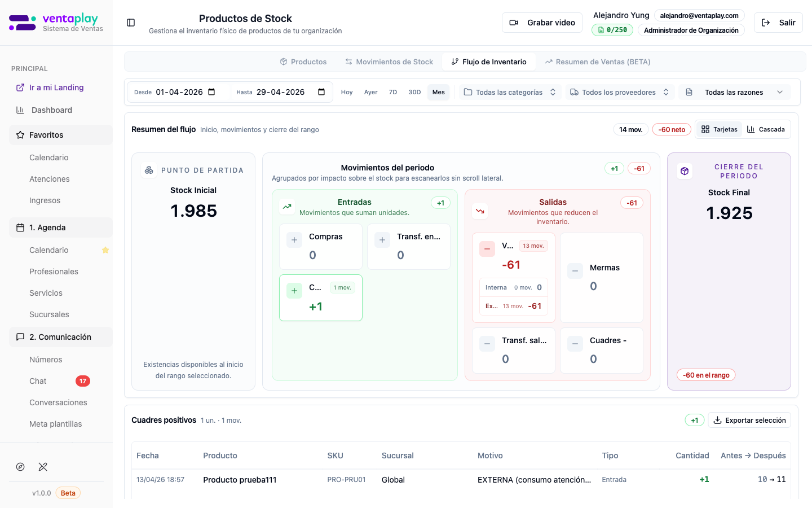
Task: Click the red minus icon on Ventas card
Action: click(487, 249)
